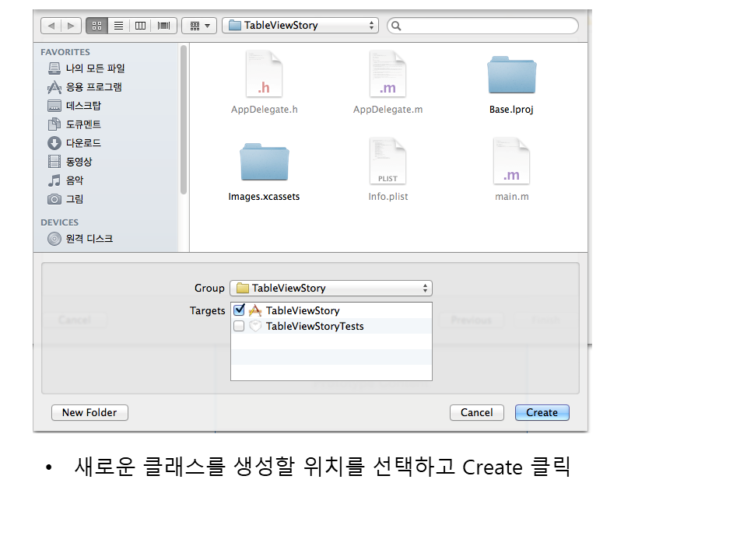
Task: Click the back navigation arrow
Action: click(51, 26)
